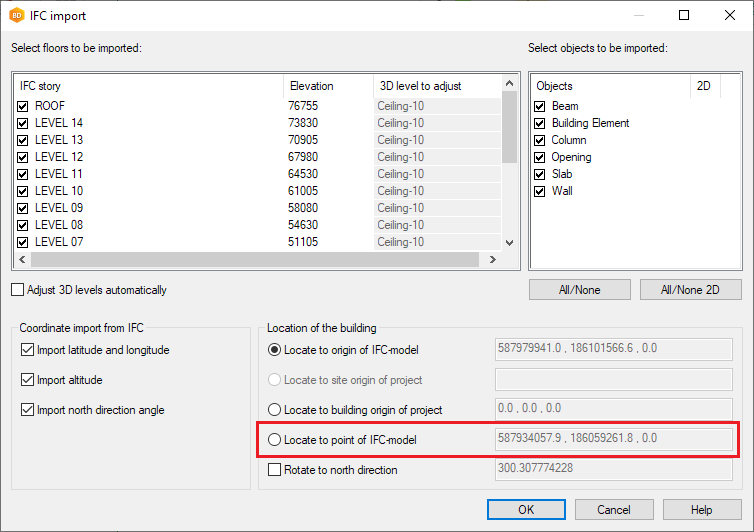Enable Adjust 3D levels automatically
754x532 pixels.
click(x=17, y=290)
